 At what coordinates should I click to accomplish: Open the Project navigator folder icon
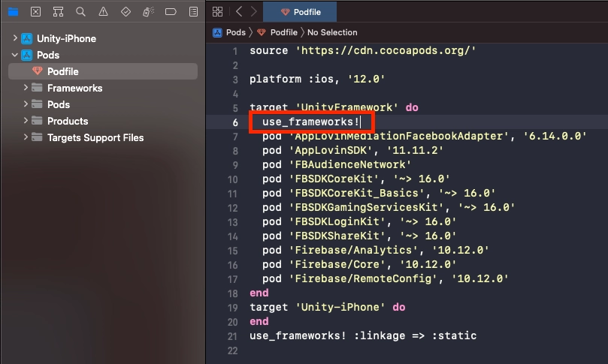pos(14,11)
